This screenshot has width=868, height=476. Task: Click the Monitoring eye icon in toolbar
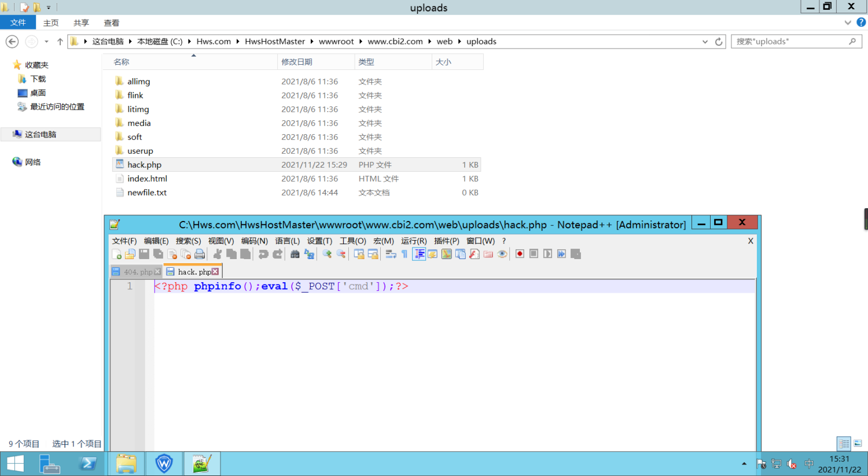502,254
